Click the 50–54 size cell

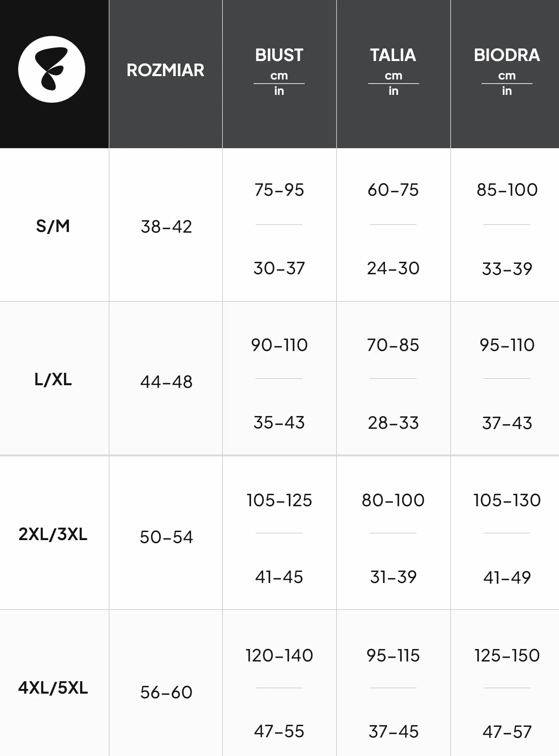(x=166, y=537)
